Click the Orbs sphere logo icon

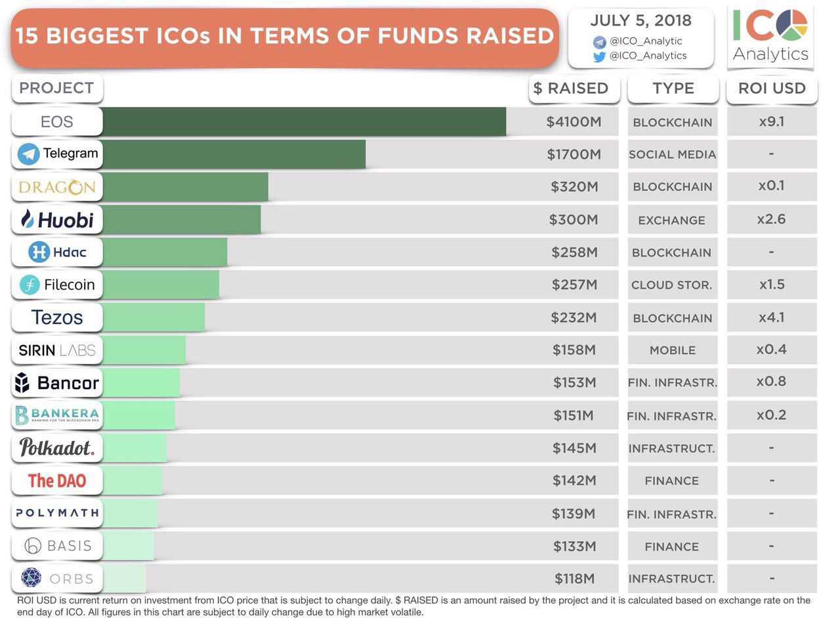31,578
